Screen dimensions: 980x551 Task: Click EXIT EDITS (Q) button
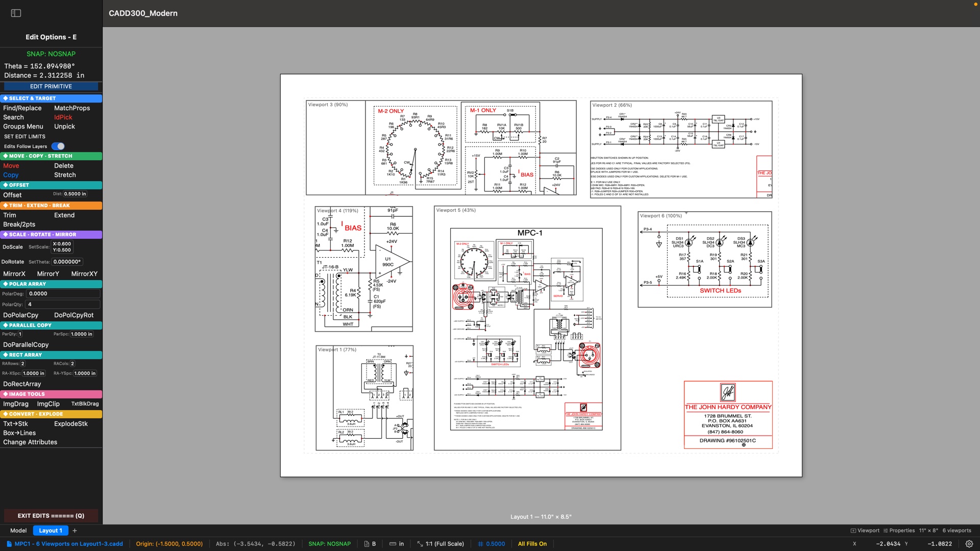click(51, 516)
